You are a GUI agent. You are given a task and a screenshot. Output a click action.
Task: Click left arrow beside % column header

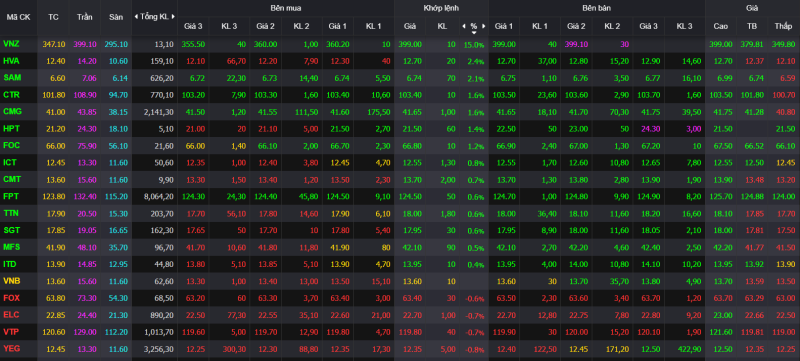tap(464, 25)
